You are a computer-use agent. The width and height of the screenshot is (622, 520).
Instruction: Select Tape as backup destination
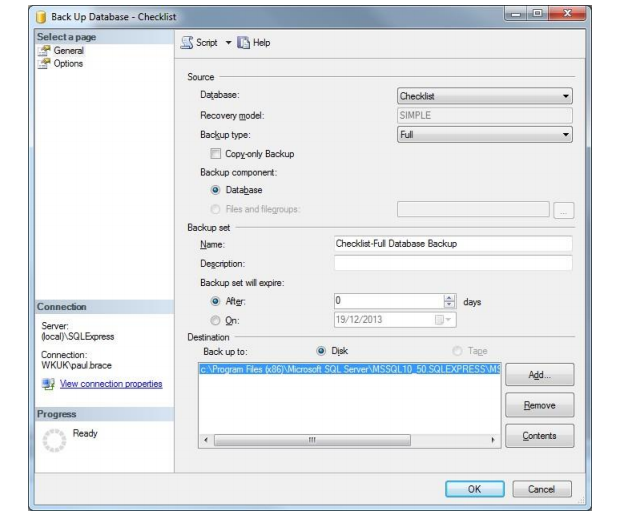pos(457,351)
